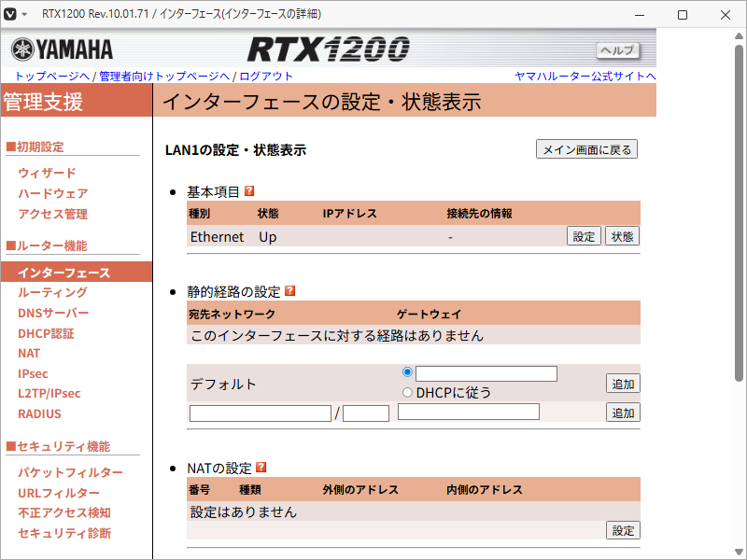Viewport: 747px width, 560px height.
Task: Open パケットフィルター in the sidebar
Action: [x=71, y=472]
